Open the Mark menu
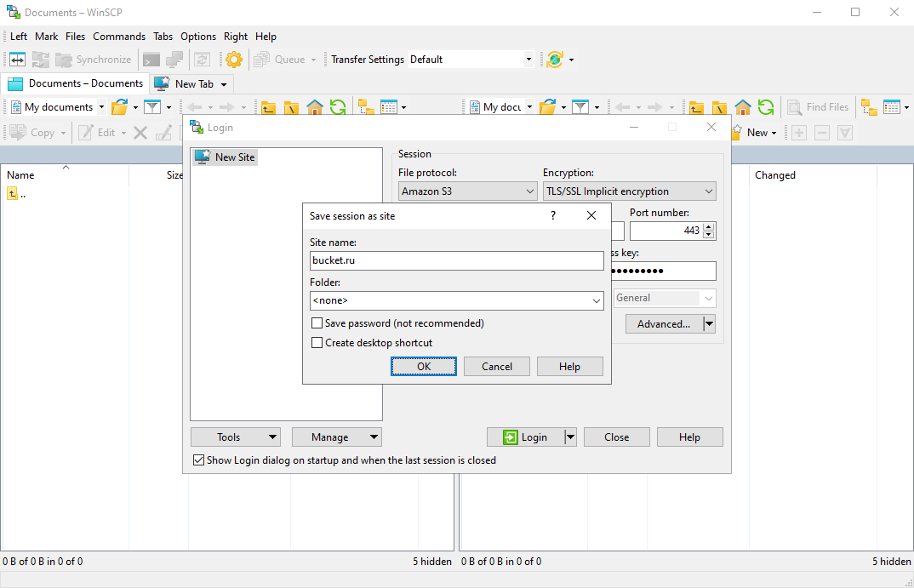The width and height of the screenshot is (914, 588). (x=47, y=36)
